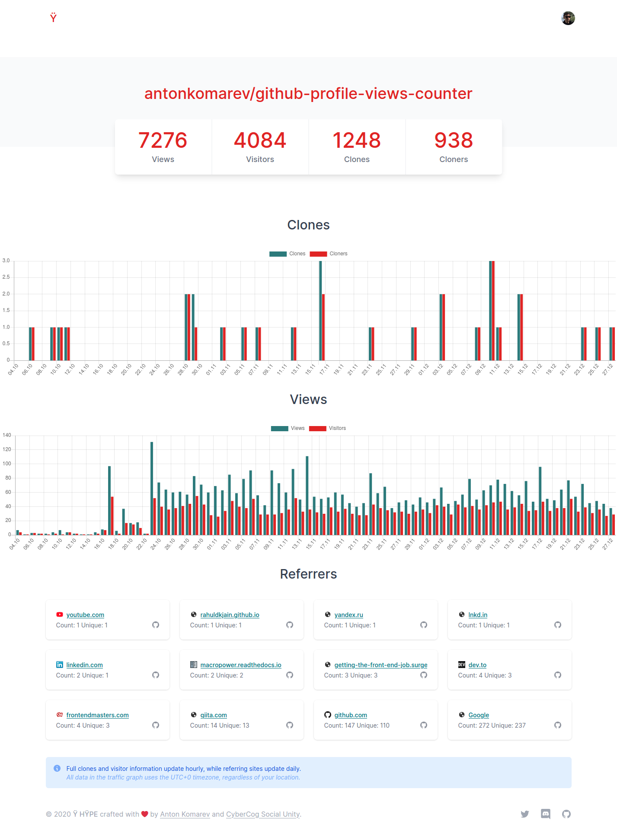Toggle Cloners series in Clones legend
Viewport: 617px width, 840px height.
click(329, 254)
